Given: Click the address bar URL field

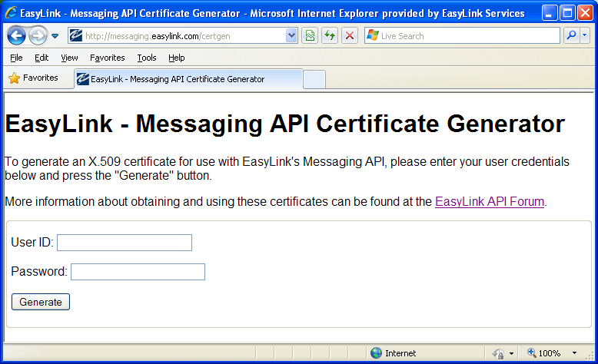Looking at the screenshot, I should (x=184, y=36).
